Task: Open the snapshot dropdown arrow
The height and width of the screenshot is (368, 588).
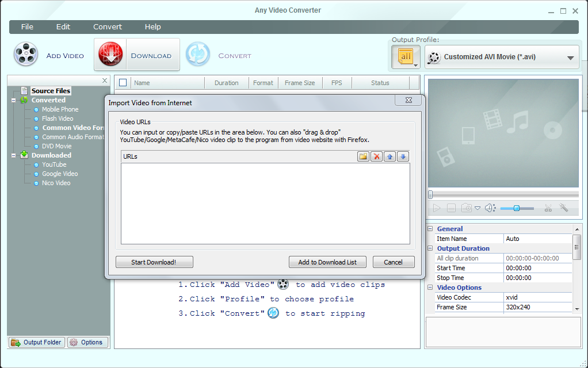Action: (478, 208)
